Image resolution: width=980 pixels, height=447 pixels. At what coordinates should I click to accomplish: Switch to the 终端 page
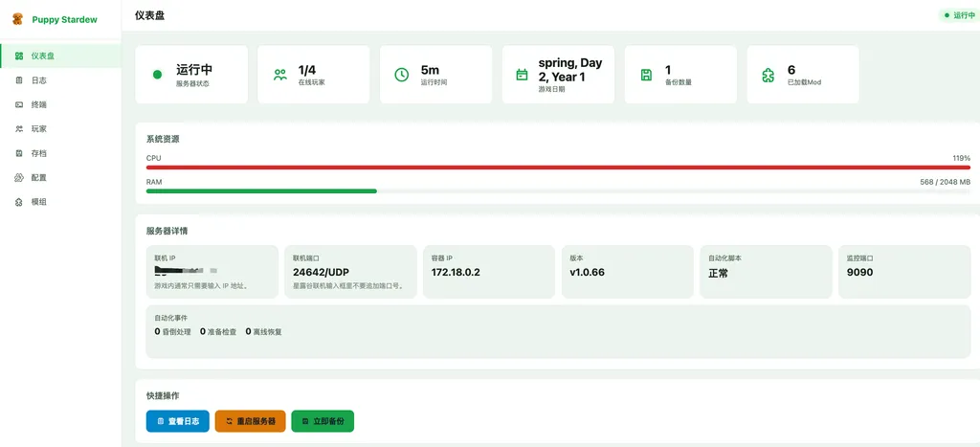[60, 104]
